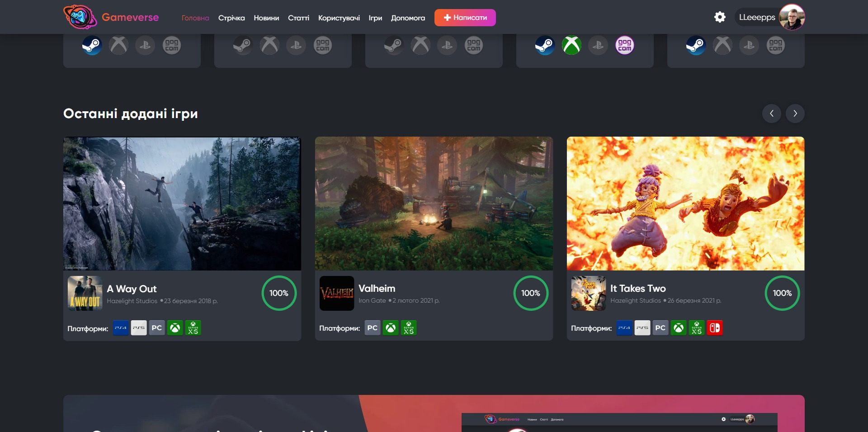
Task: Open the Стрічка menu item
Action: coord(231,18)
